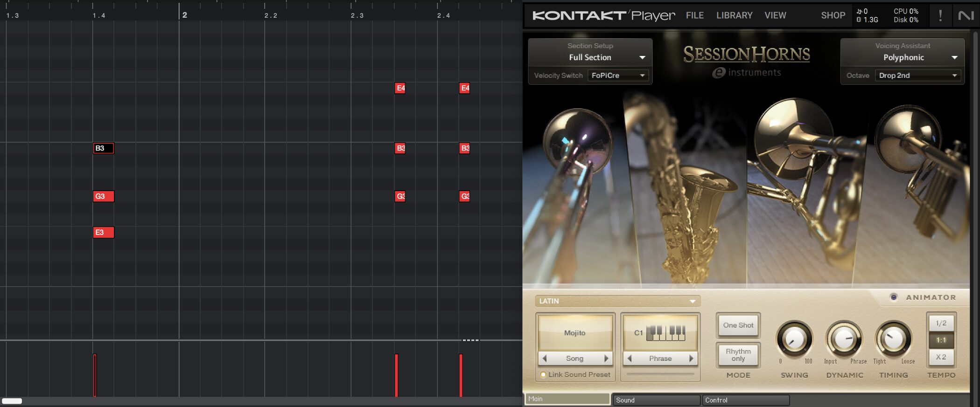Open the LIBRARY menu
The image size is (980, 407).
pyautogui.click(x=734, y=15)
